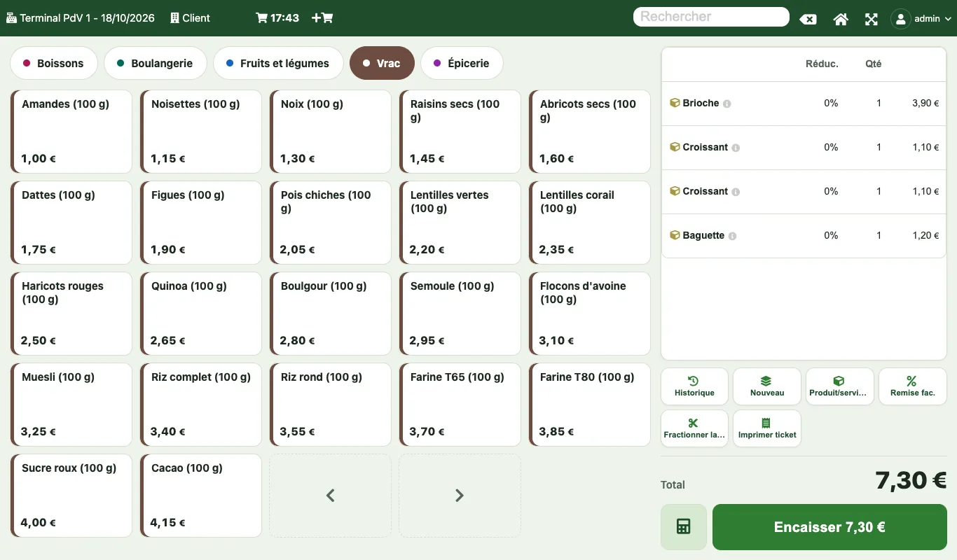Add Quinoa (100 g) to the cart
This screenshot has width=957, height=560.
pos(201,314)
